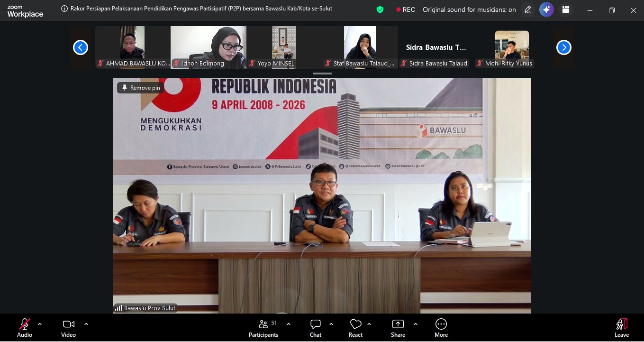
Task: Start Share screen
Action: [398, 328]
